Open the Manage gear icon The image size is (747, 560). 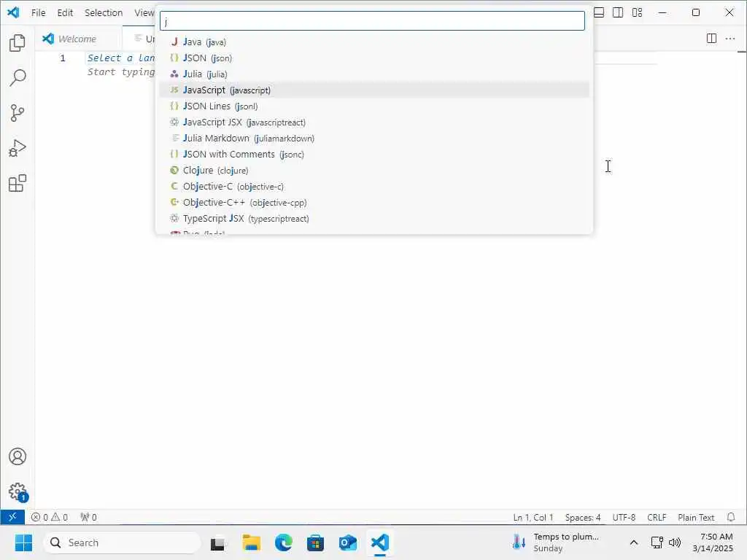[x=18, y=491]
